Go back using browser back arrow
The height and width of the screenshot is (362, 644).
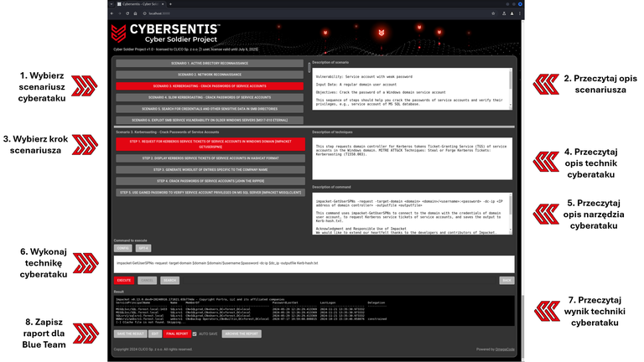(112, 13)
